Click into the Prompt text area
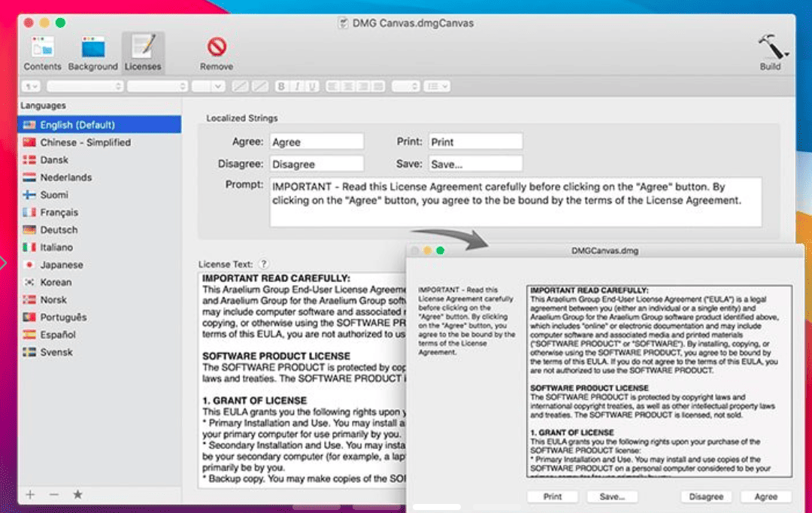812x513 pixels. pyautogui.click(x=515, y=202)
